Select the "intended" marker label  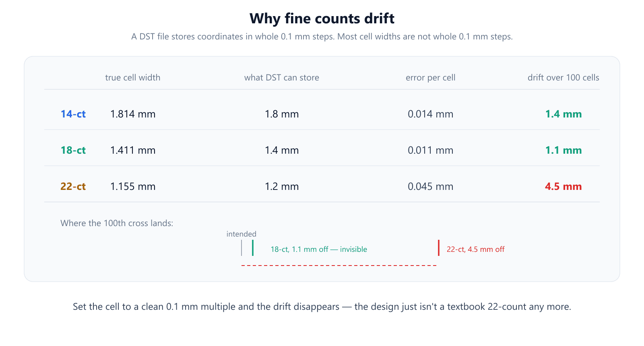(242, 234)
